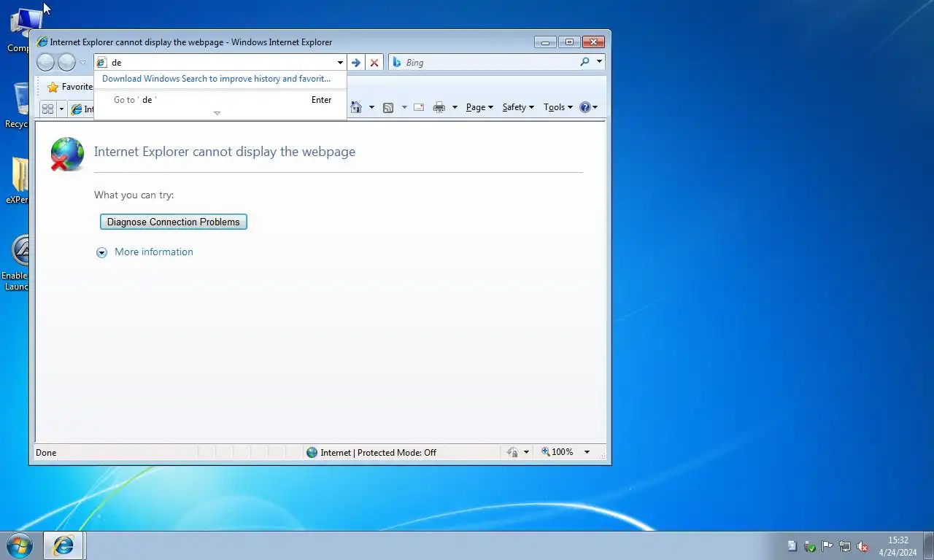Expand the More information arrow icon
Screen dimensions: 934x560
[101, 252]
